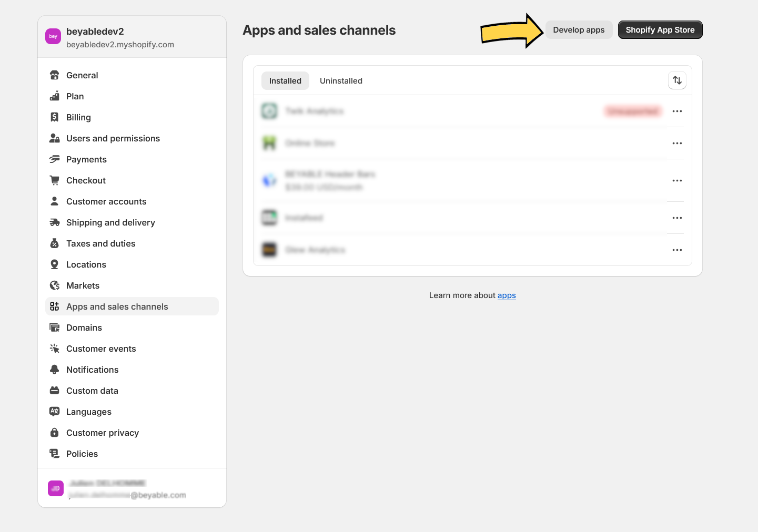Click the last app's dark icon thumbnail
The width and height of the screenshot is (758, 532).
point(269,250)
